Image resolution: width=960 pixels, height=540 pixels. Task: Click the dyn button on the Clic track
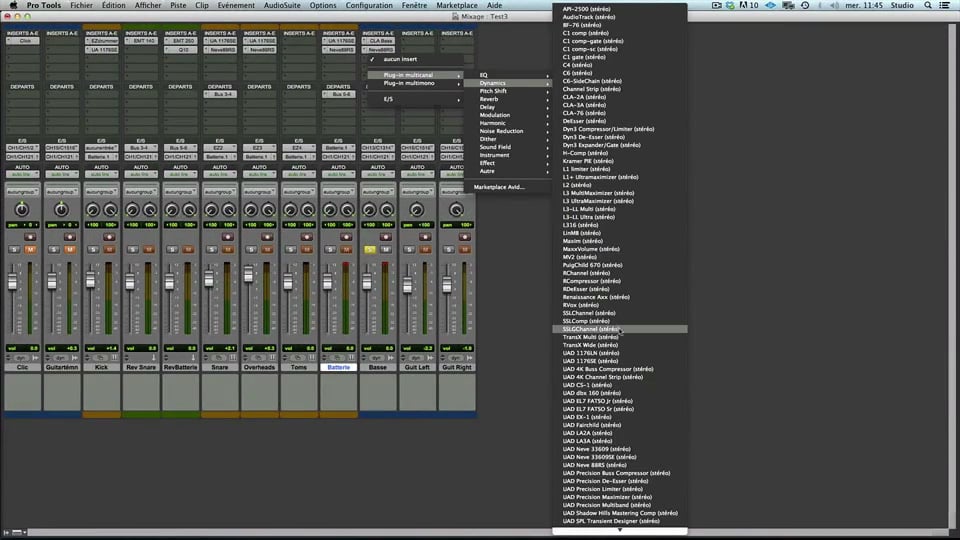tap(21, 358)
